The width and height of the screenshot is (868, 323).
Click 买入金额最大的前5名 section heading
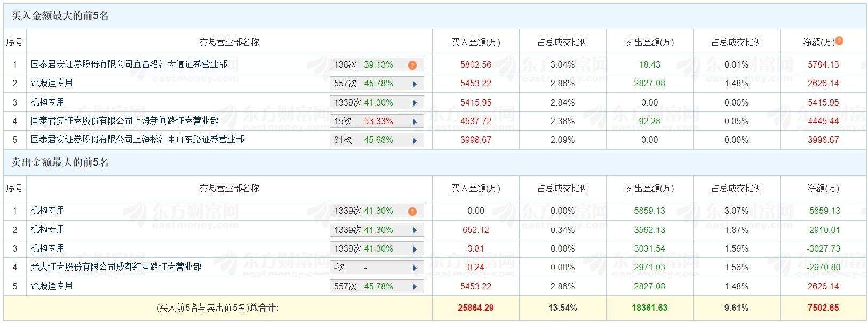(x=60, y=16)
